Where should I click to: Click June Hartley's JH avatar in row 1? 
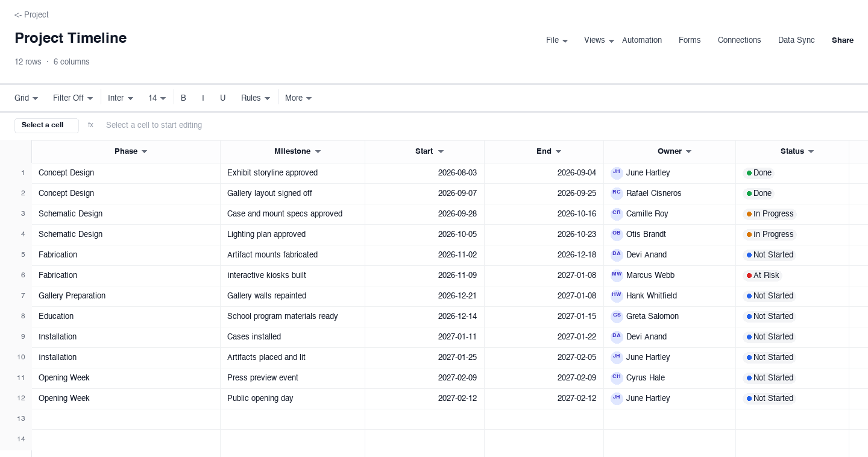pos(617,173)
